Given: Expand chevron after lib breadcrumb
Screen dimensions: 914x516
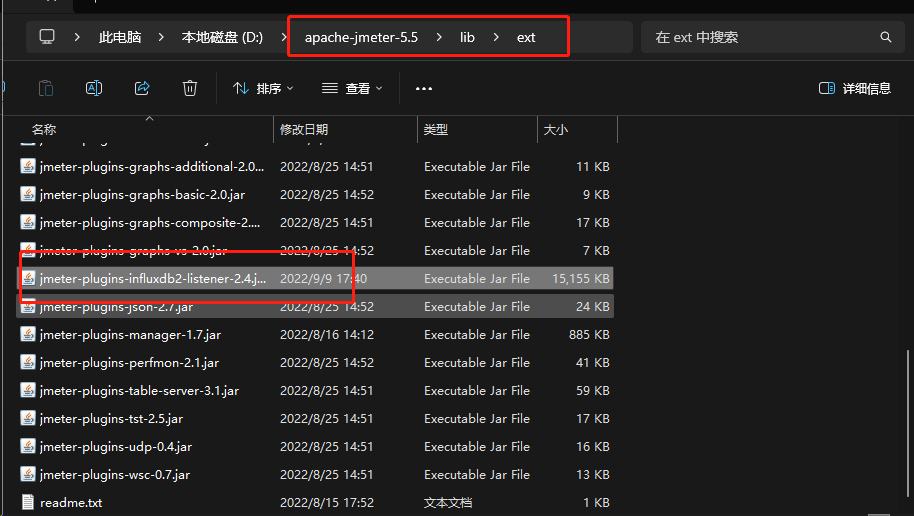Looking at the screenshot, I should pyautogui.click(x=496, y=37).
